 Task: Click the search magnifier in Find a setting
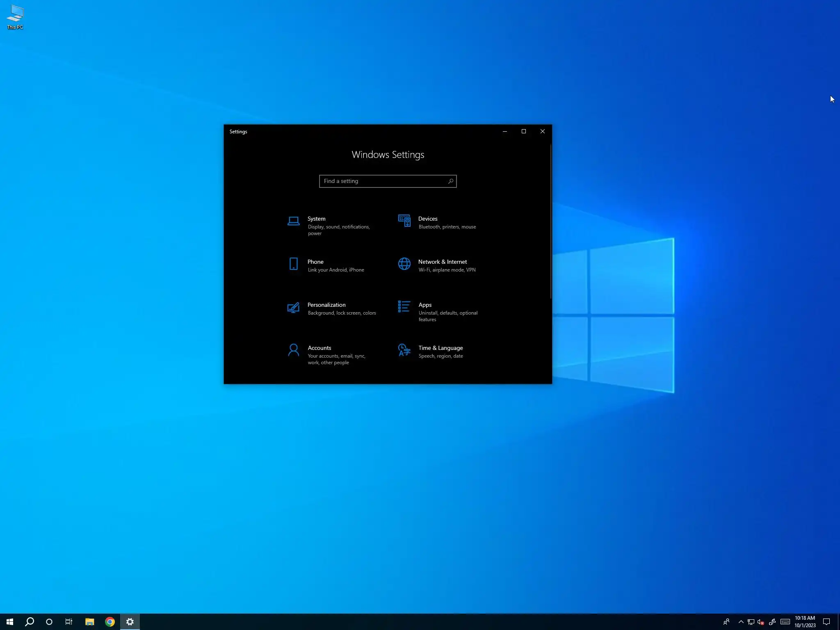click(x=450, y=181)
